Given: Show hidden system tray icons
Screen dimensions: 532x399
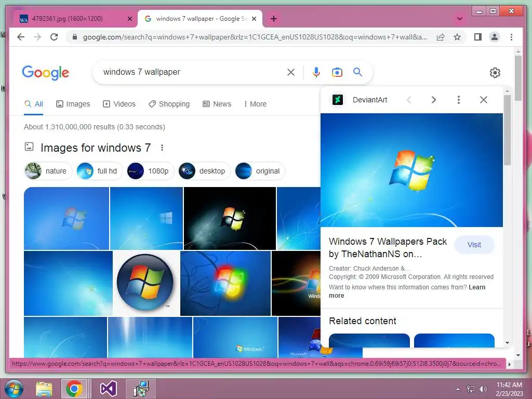Looking at the screenshot, I should click(x=458, y=389).
